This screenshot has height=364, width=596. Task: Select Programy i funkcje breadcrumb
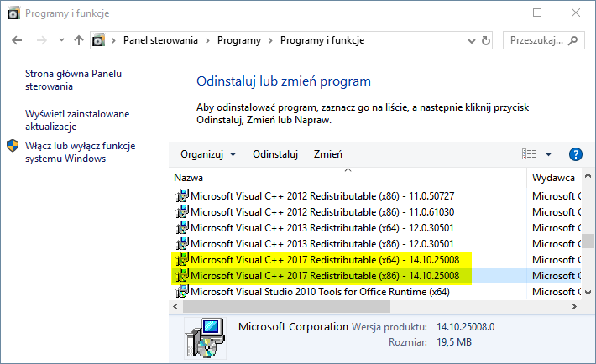click(x=322, y=40)
